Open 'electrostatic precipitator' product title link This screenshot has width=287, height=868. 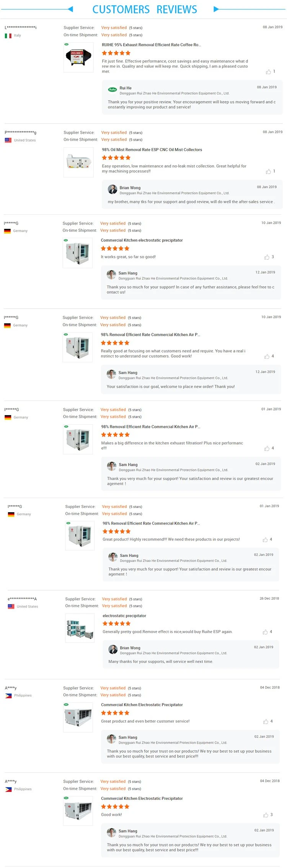click(124, 616)
